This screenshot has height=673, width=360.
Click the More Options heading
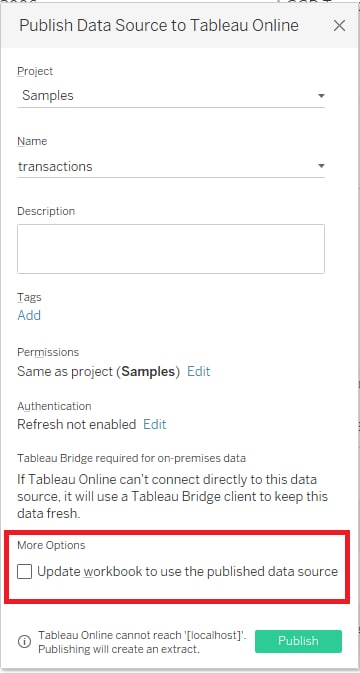pyautogui.click(x=51, y=545)
